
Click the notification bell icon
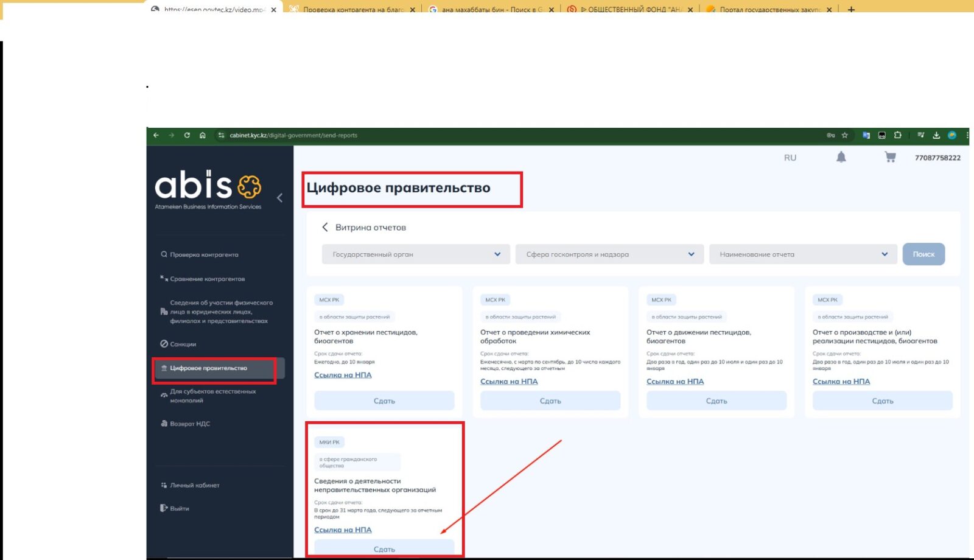coord(841,158)
